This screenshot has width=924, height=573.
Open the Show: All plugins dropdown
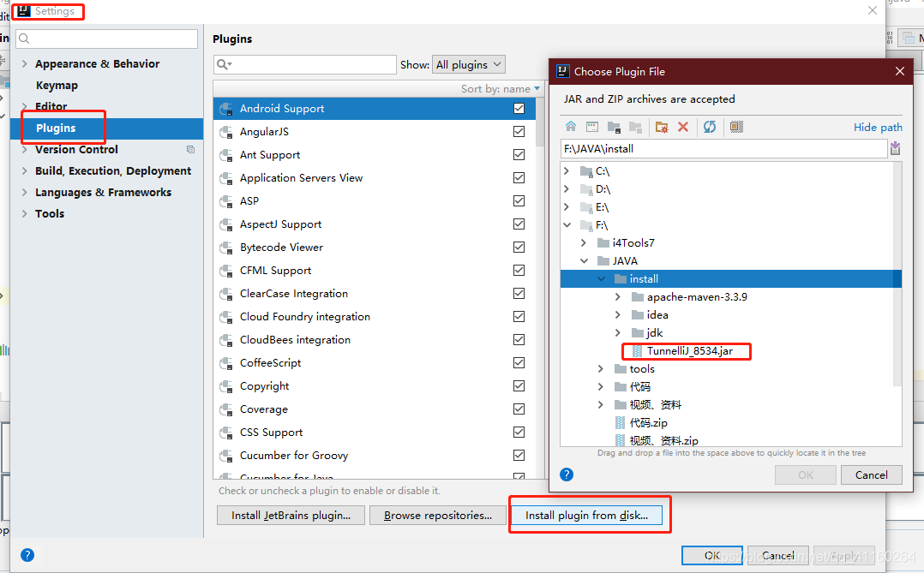tap(469, 64)
